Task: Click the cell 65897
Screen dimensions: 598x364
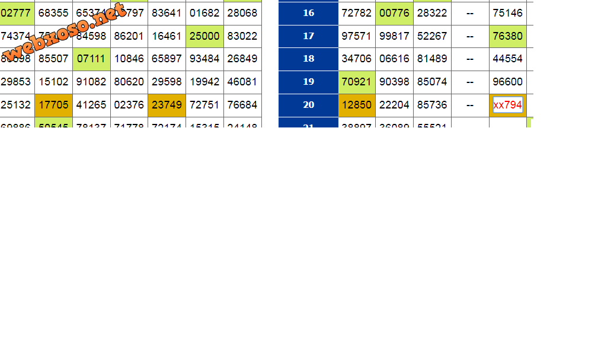Action: [167, 59]
